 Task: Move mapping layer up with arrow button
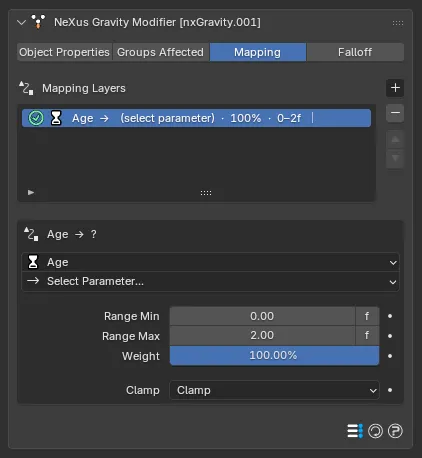395,140
